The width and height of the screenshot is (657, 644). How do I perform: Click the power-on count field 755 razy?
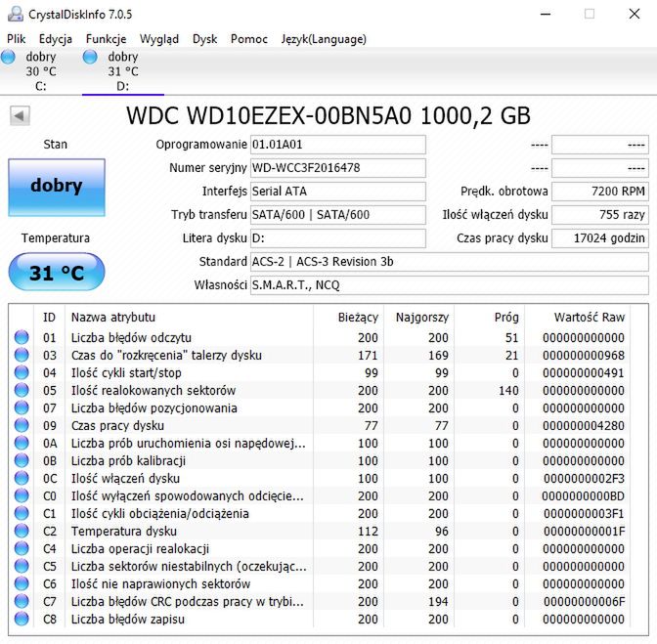point(600,215)
